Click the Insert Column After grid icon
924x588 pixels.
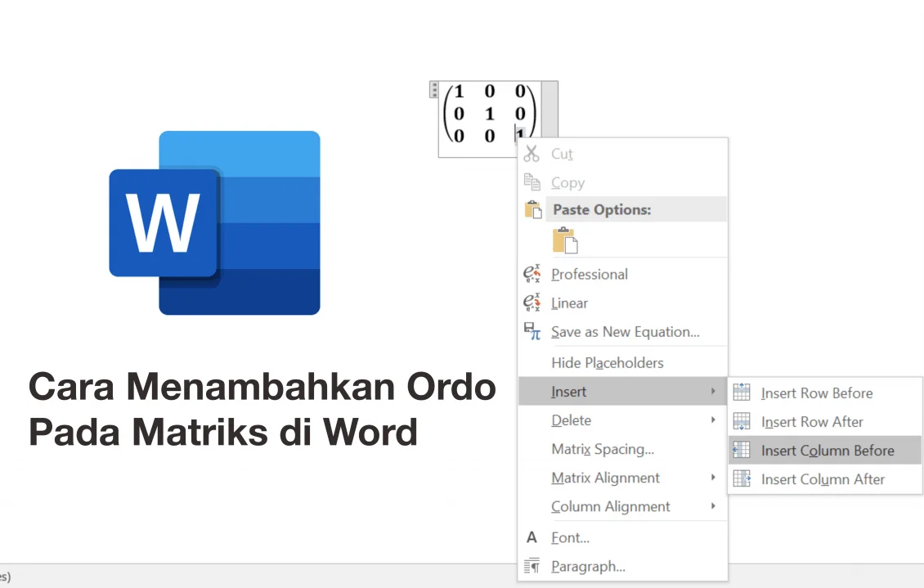click(742, 479)
